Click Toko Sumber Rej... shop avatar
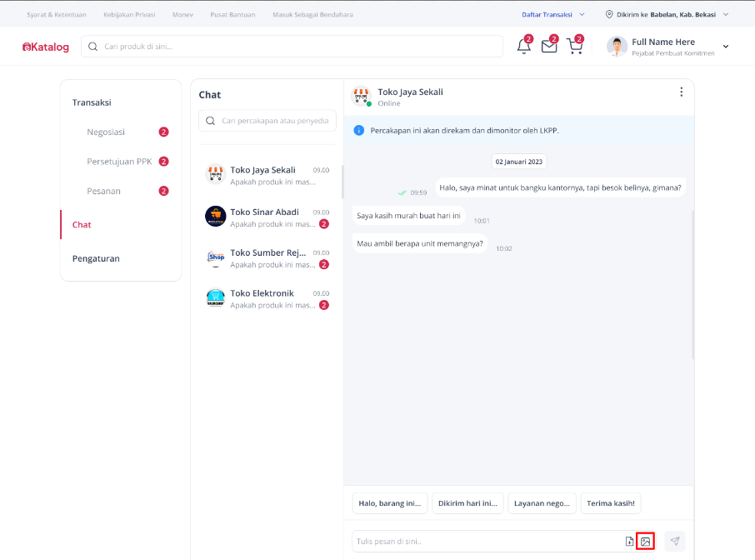Screen dimensions: 755x560 click(x=215, y=257)
